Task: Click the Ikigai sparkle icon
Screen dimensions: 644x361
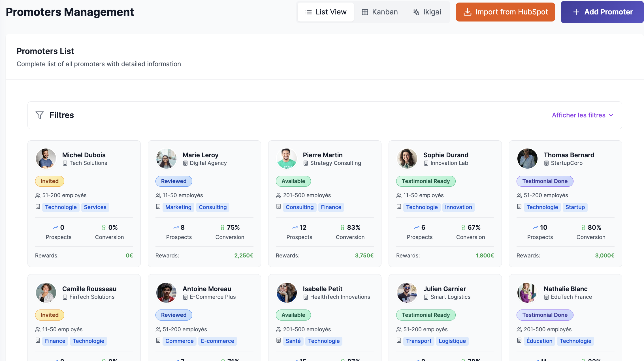Action: point(416,12)
